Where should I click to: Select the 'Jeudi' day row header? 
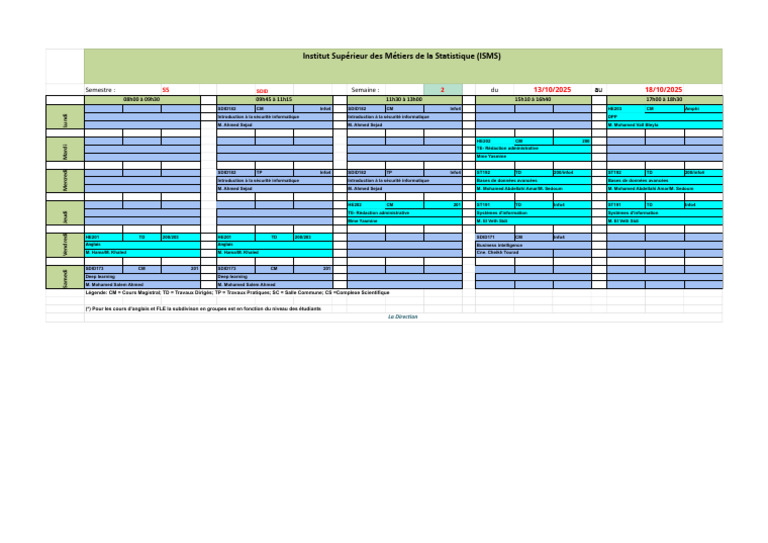click(65, 213)
